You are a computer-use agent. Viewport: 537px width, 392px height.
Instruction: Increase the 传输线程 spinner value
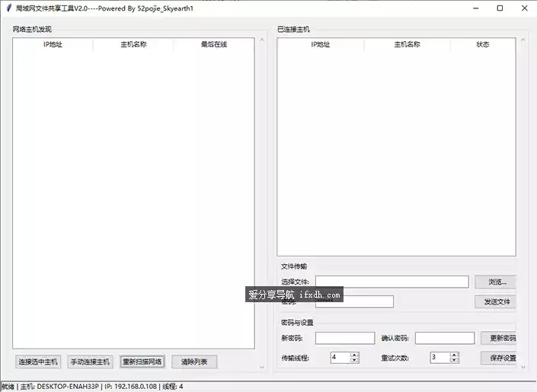(353, 354)
